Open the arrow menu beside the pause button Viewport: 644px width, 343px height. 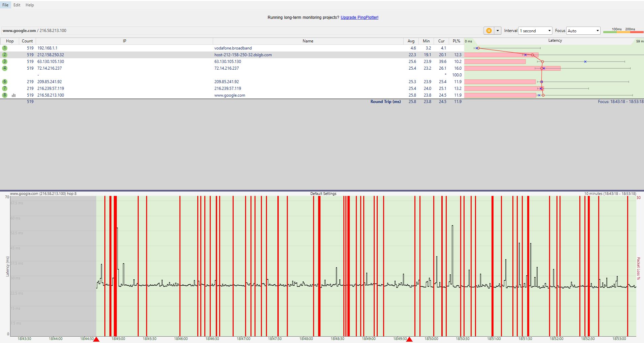pyautogui.click(x=498, y=31)
